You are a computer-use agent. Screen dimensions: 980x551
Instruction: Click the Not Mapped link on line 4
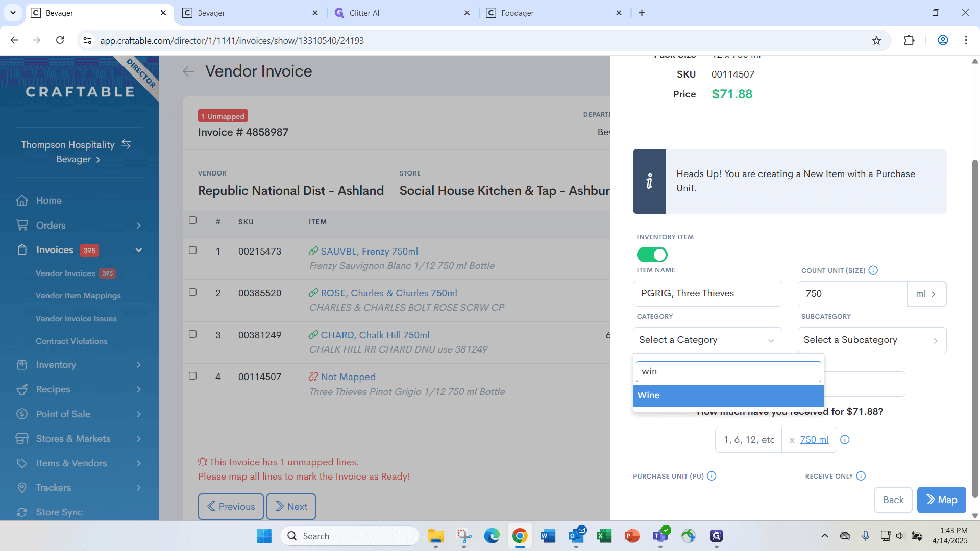pyautogui.click(x=348, y=377)
